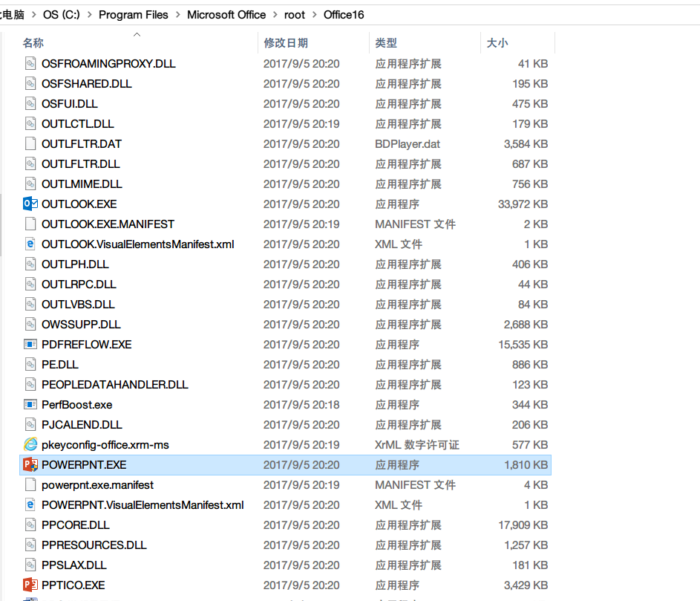Click the OUTLCTL.DLL file icon

coord(30,124)
